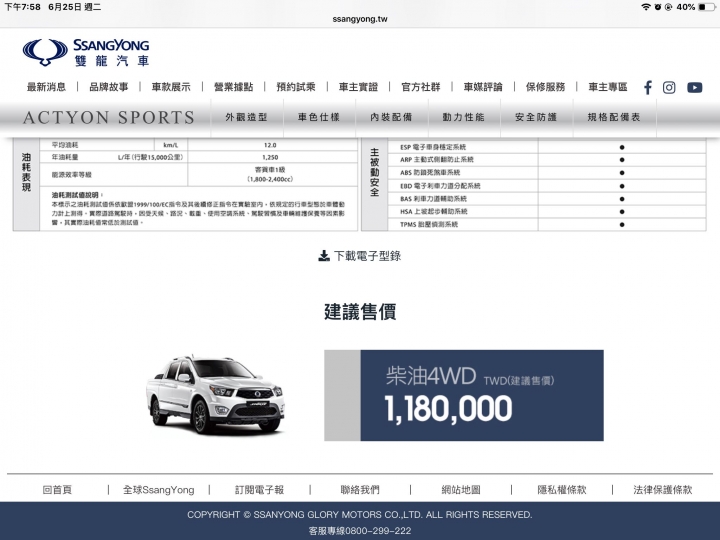Tap the ssangyong.tw address bar
This screenshot has height=540, width=720.
[x=360, y=19]
